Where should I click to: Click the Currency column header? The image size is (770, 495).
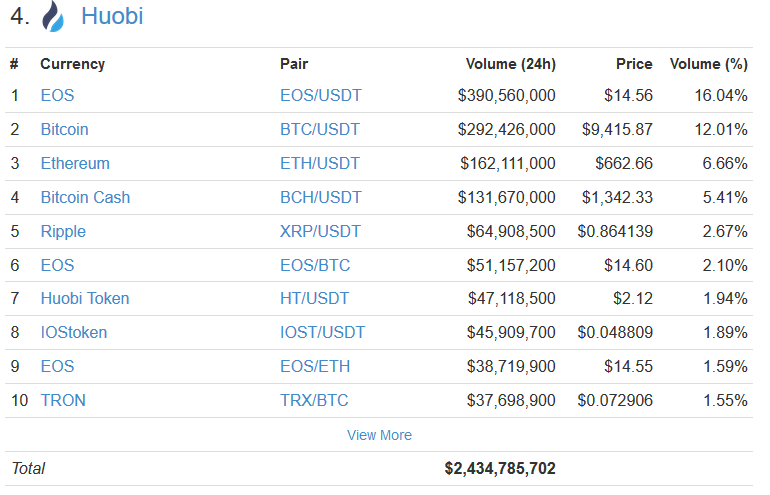tap(73, 64)
